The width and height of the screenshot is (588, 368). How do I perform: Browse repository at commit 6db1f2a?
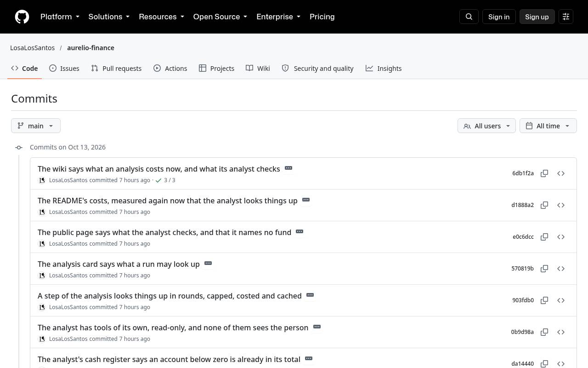[x=561, y=173]
